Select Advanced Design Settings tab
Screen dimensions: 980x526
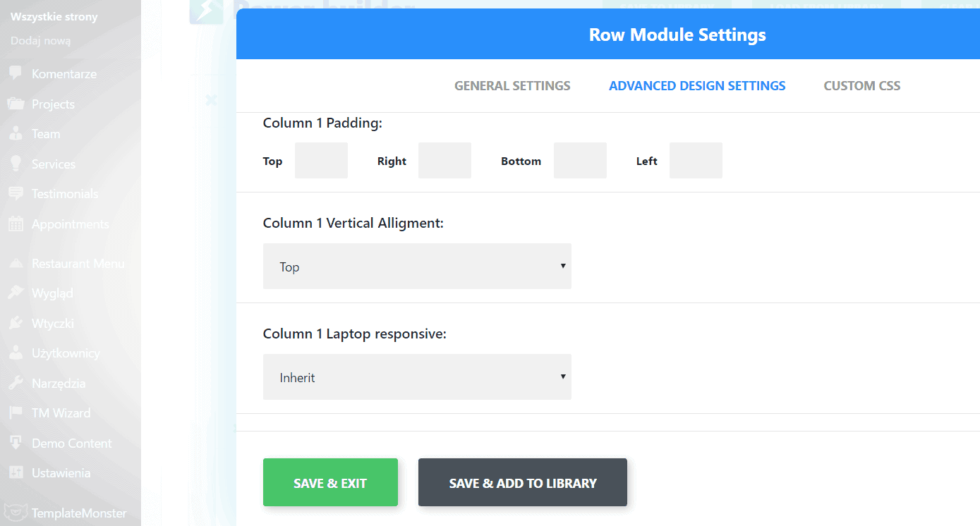coord(697,86)
